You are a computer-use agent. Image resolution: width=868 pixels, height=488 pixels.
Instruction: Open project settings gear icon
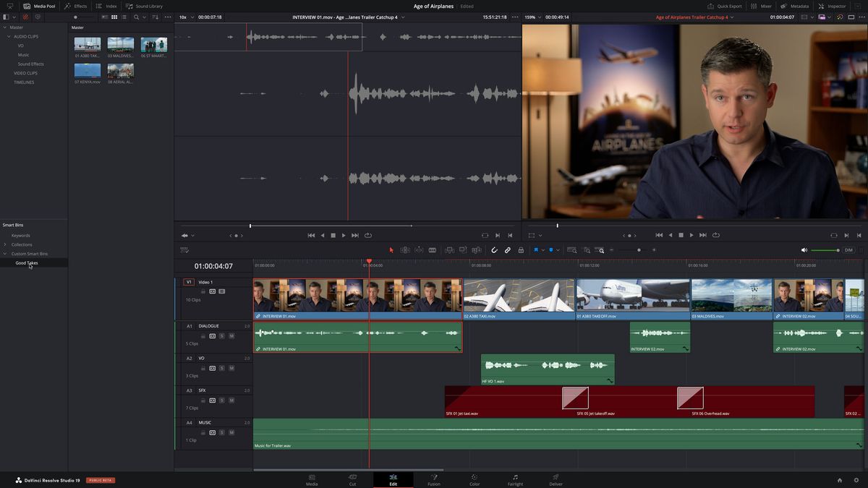[856, 480]
